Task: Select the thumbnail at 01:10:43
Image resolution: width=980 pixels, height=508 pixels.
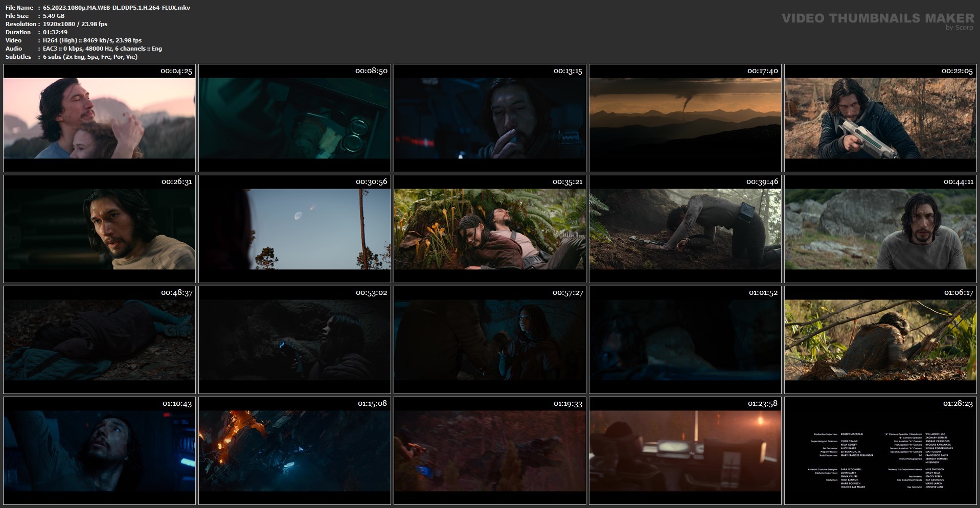Action: (99, 451)
